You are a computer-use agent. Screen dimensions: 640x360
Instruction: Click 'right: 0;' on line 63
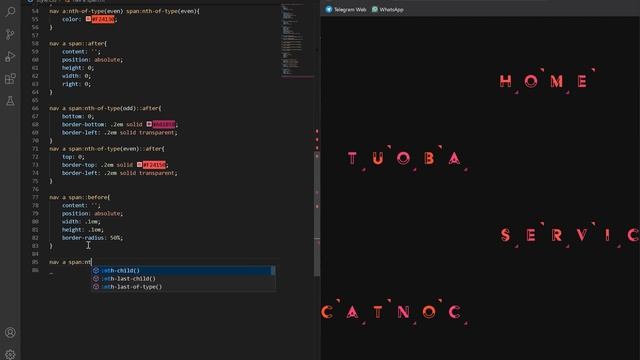[x=76, y=84]
